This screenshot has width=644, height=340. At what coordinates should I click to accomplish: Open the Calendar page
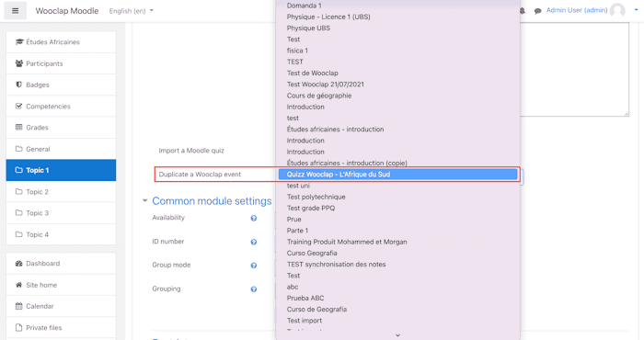(x=62, y=306)
